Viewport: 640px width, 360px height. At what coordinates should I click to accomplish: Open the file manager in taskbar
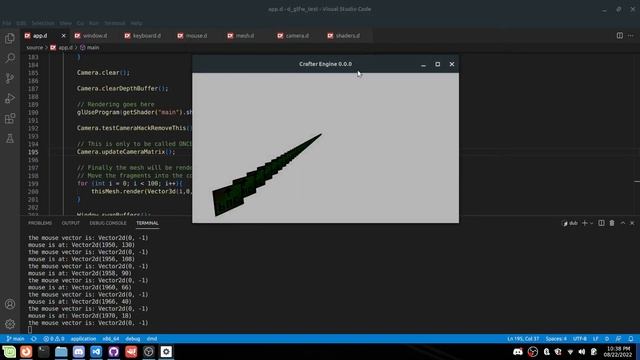pyautogui.click(x=61, y=352)
